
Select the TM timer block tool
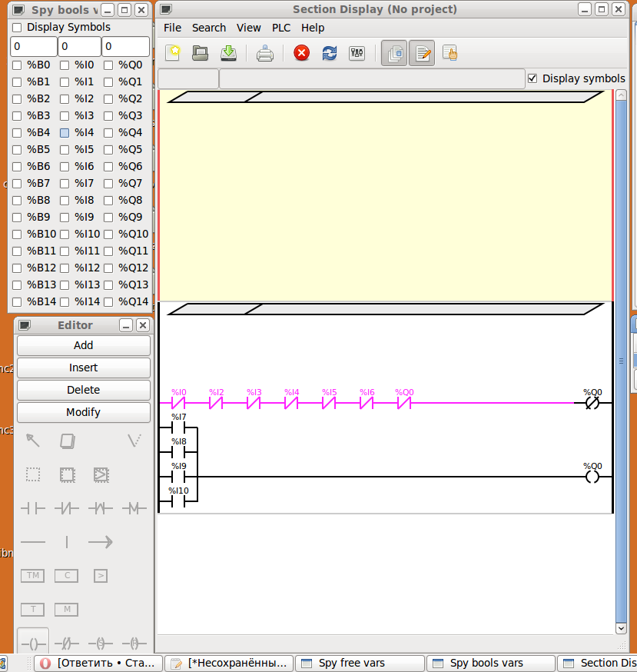(x=33, y=576)
